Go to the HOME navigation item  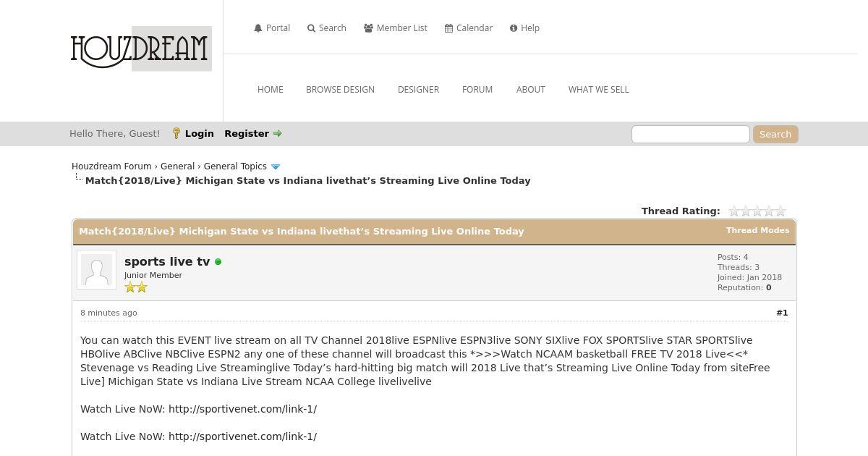point(271,90)
